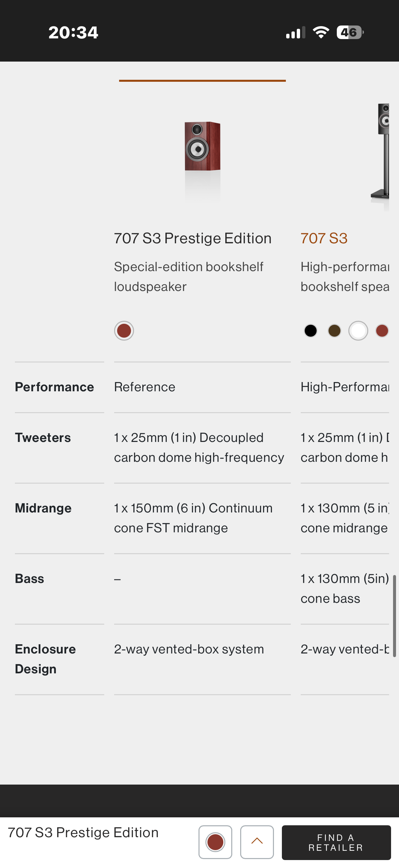Open the 707 S3 product link
Image resolution: width=399 pixels, height=868 pixels.
[x=324, y=238]
